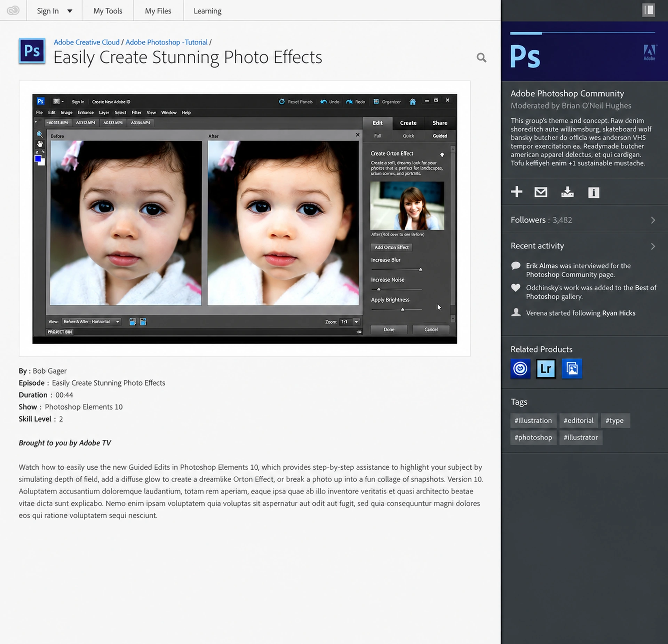Open the Zoom 1:1 dropdown arrow
Image resolution: width=668 pixels, height=644 pixels.
tap(356, 322)
